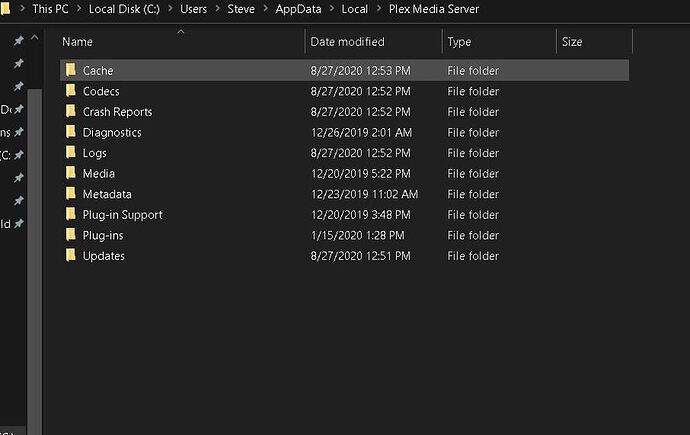Expand the chevron after Local Disk (C:)
690x435 pixels.
169,10
